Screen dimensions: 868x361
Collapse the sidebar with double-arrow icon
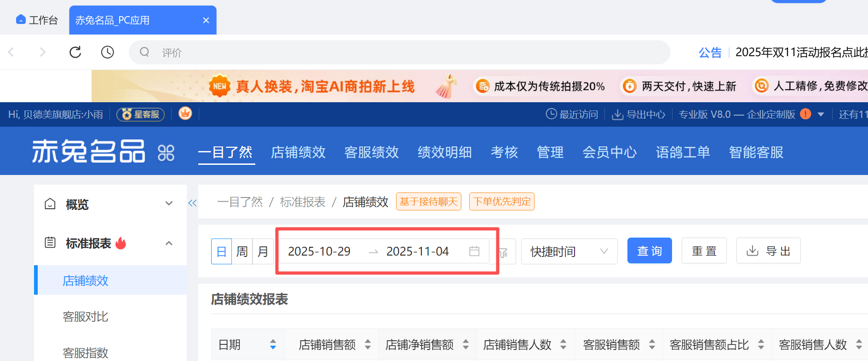[x=192, y=203]
